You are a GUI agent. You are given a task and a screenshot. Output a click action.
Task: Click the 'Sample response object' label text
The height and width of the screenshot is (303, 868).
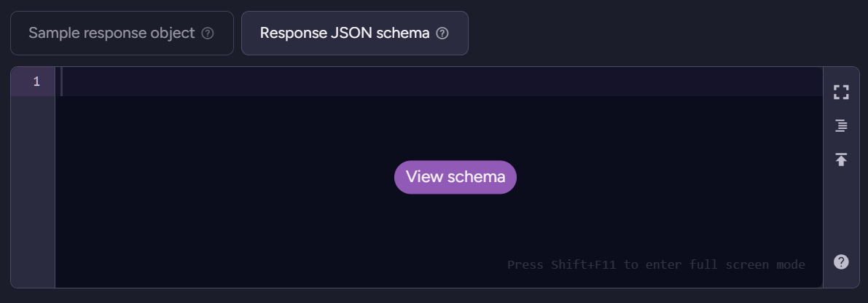(112, 34)
